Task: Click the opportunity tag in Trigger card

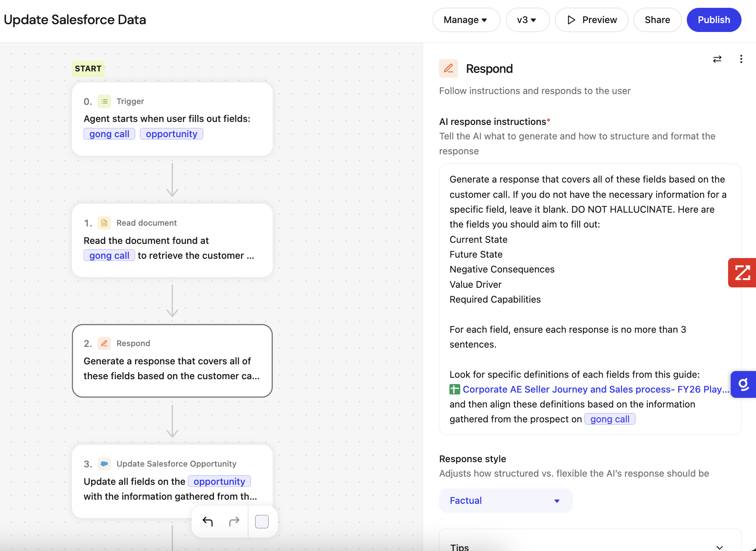Action: 172,134
